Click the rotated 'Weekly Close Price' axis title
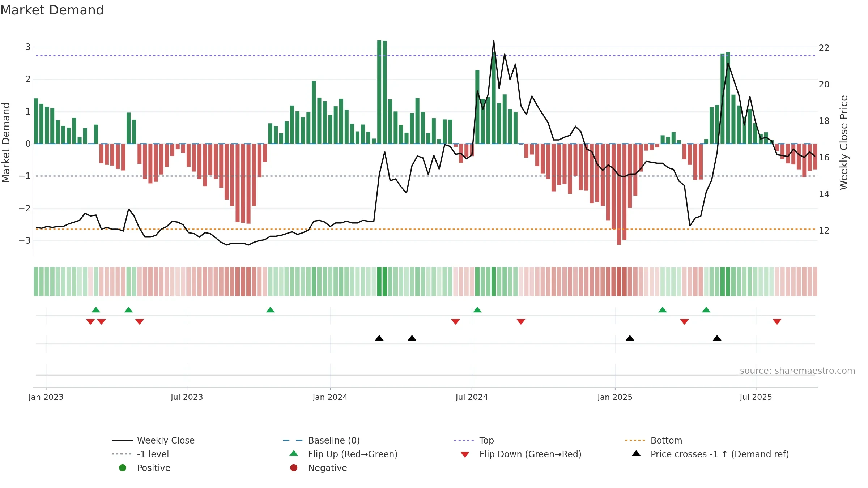 (844, 142)
